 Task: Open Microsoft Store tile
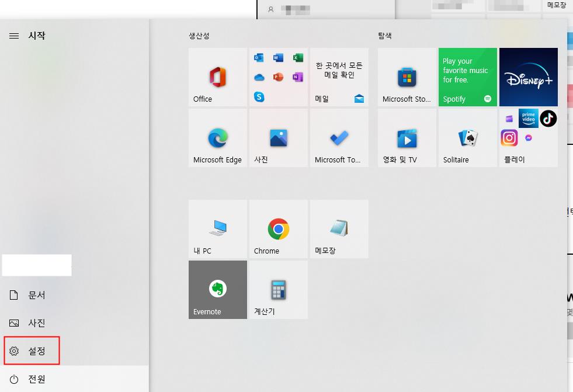(x=407, y=77)
